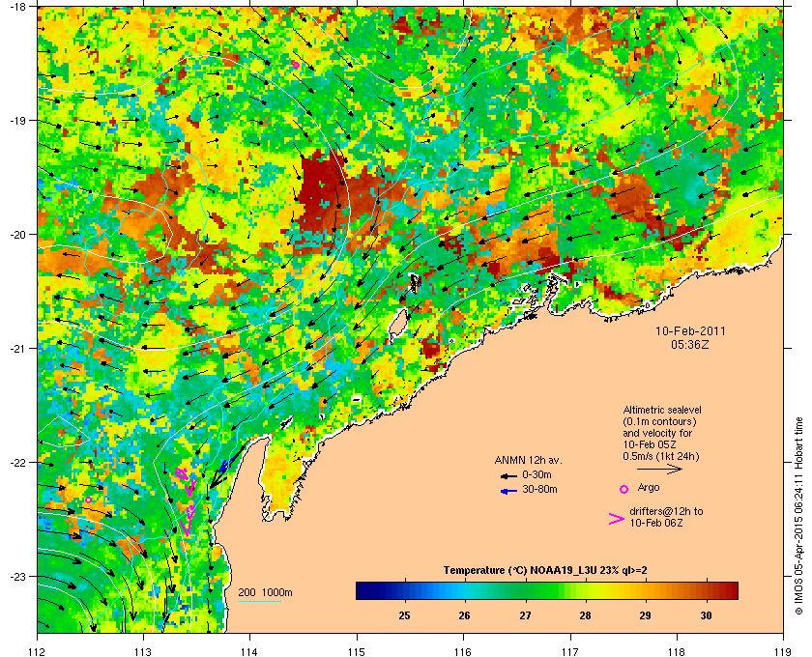Click the longitude axis label 119
The height and width of the screenshot is (657, 812).
(783, 650)
